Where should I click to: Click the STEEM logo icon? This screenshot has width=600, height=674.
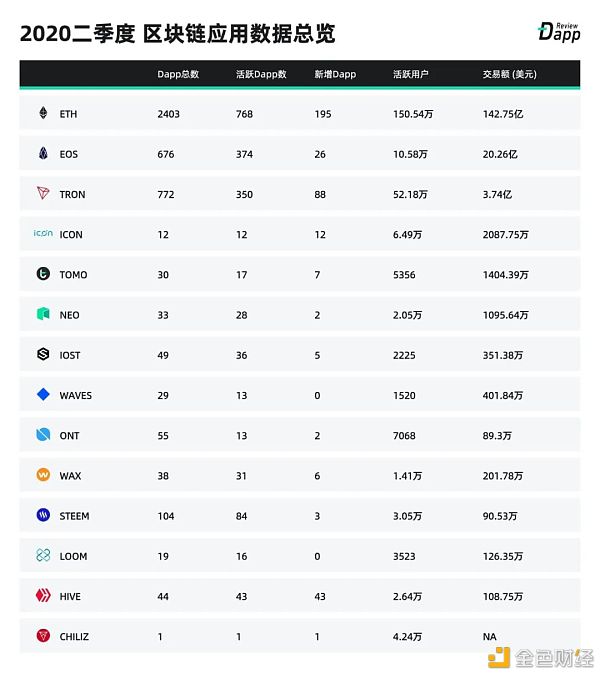pos(43,516)
